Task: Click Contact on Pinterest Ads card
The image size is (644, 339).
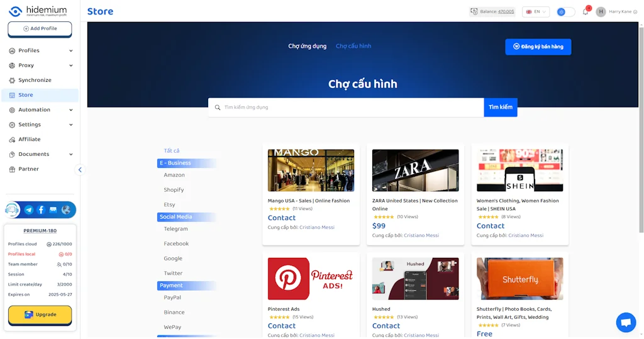Action: pyautogui.click(x=282, y=326)
